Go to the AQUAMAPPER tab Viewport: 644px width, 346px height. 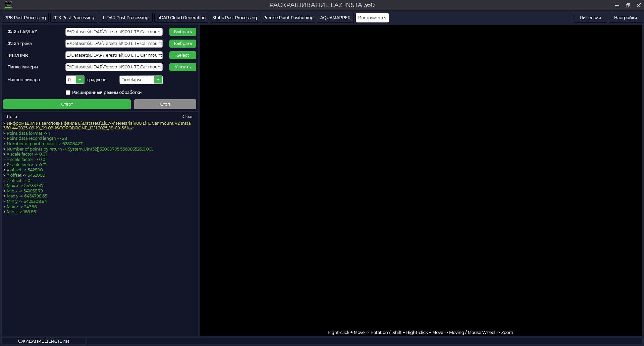click(335, 18)
